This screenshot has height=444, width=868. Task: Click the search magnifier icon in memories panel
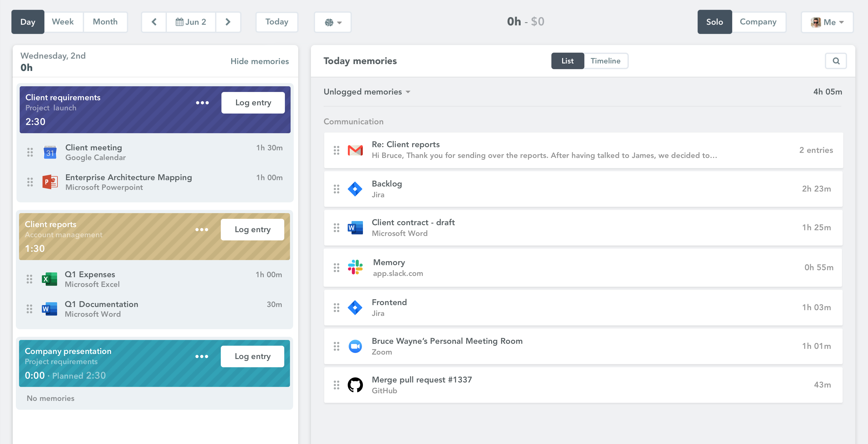tap(836, 61)
